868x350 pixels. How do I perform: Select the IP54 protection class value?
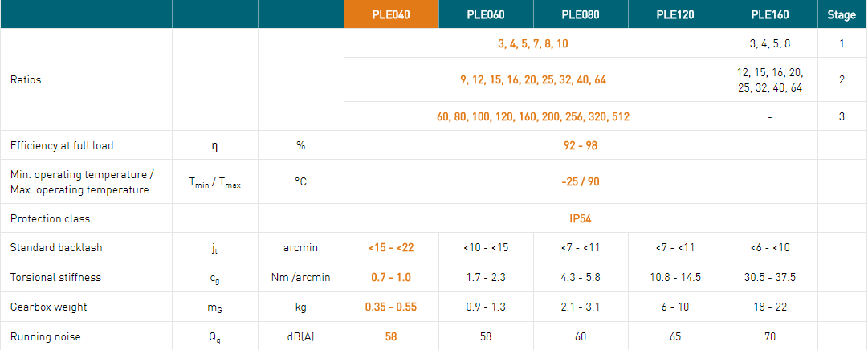click(581, 218)
